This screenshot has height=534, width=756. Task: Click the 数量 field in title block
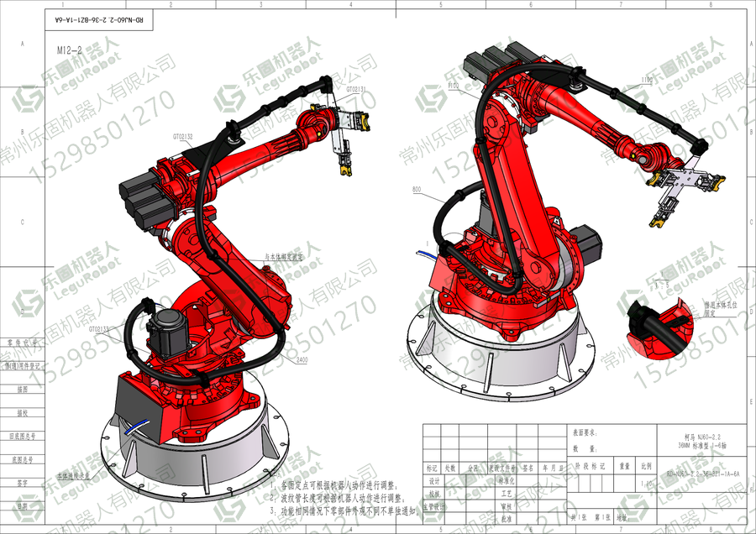tap(585, 448)
